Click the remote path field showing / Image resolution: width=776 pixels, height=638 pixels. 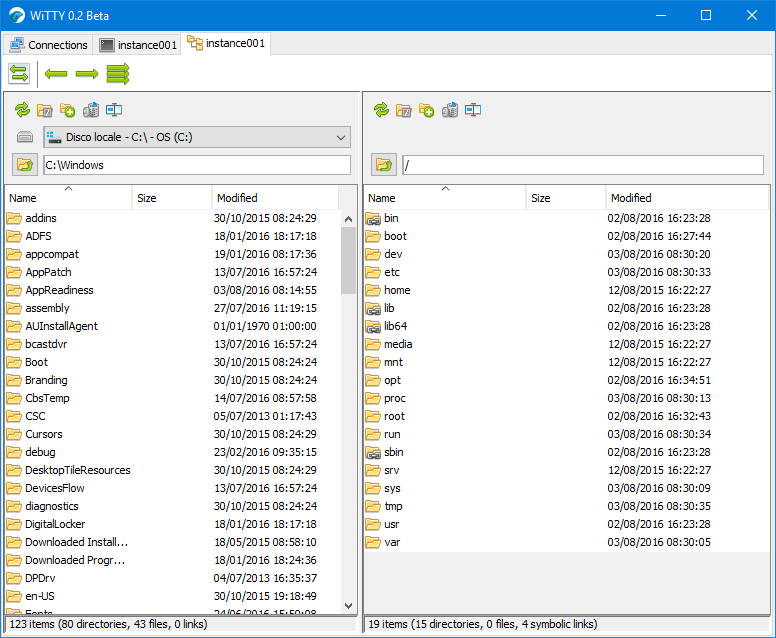pos(582,165)
